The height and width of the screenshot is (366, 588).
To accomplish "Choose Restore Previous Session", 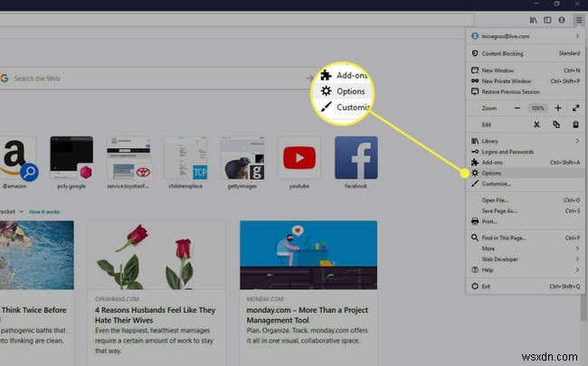I will [525, 92].
